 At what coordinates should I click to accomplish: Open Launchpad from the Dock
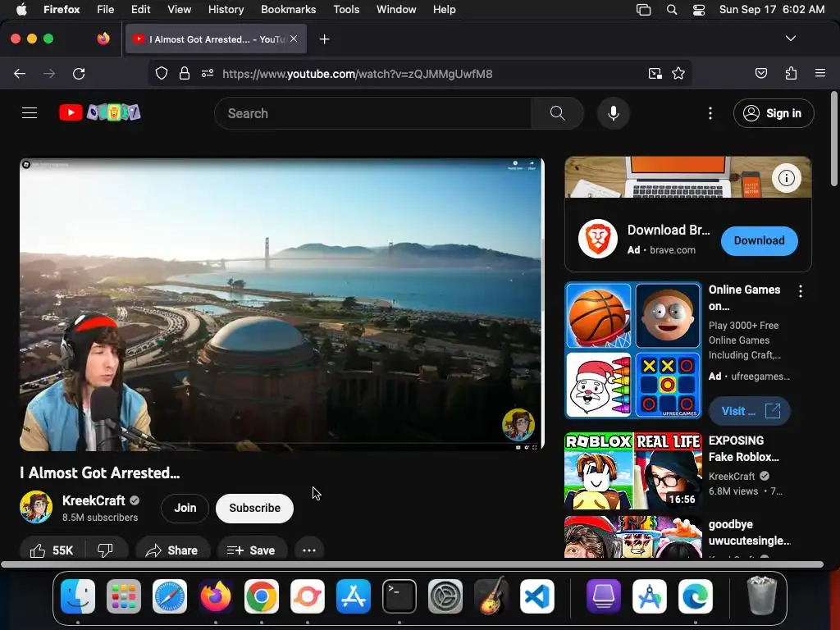[124, 596]
